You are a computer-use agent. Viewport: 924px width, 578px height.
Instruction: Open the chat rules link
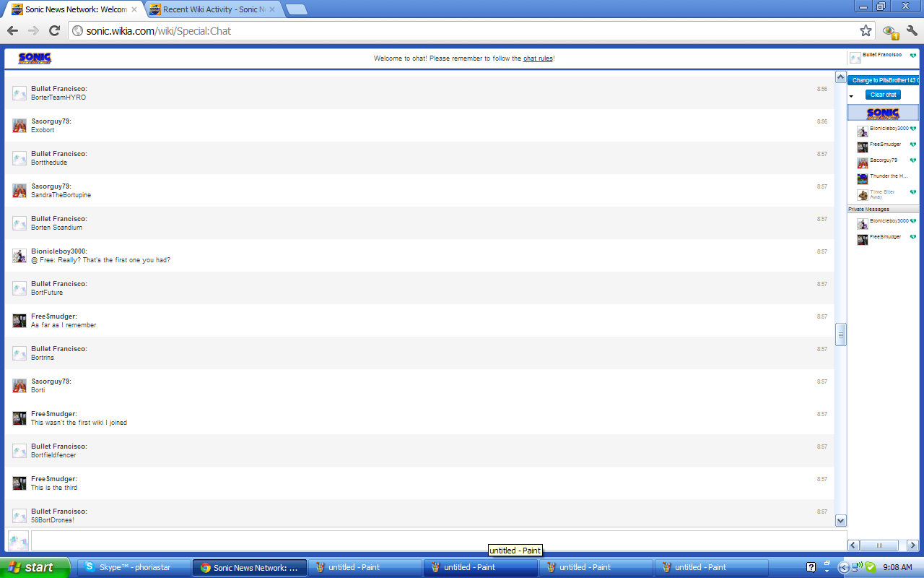[538, 59]
